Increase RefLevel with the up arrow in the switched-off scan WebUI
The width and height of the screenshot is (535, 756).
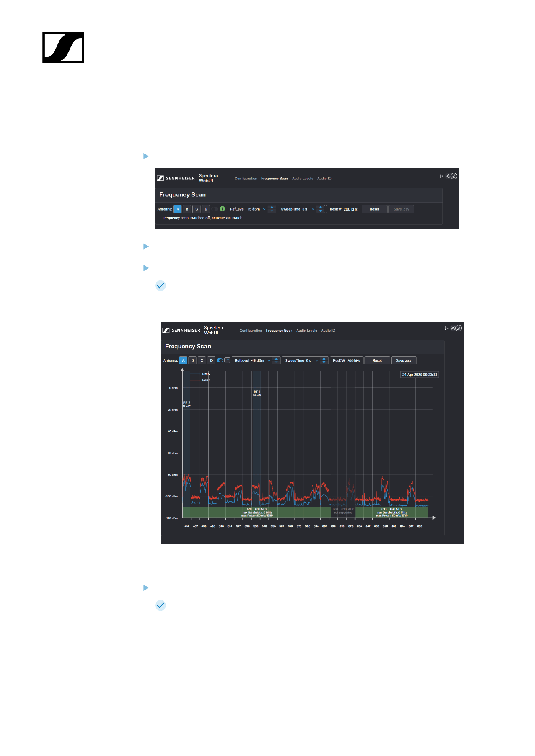coord(272,207)
